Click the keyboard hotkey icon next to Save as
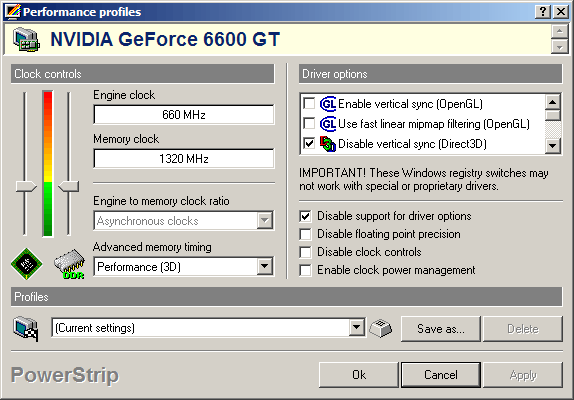Viewport: 574px width, 400px height. tap(381, 328)
